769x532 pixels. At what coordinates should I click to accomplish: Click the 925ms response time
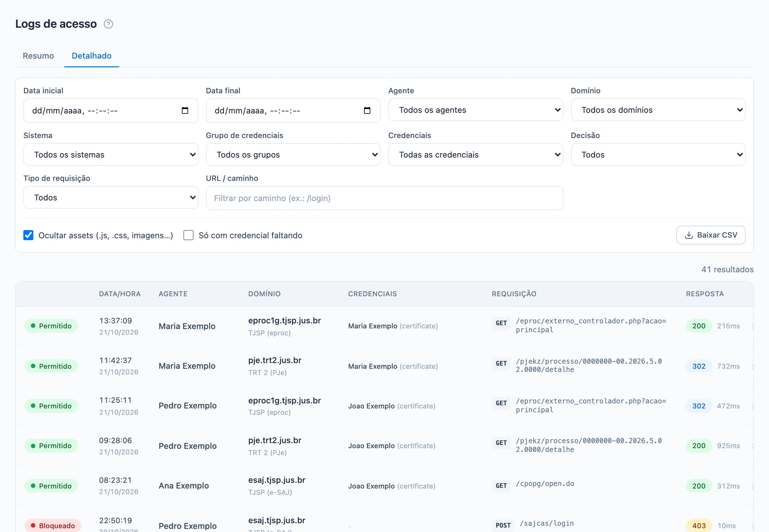point(728,446)
